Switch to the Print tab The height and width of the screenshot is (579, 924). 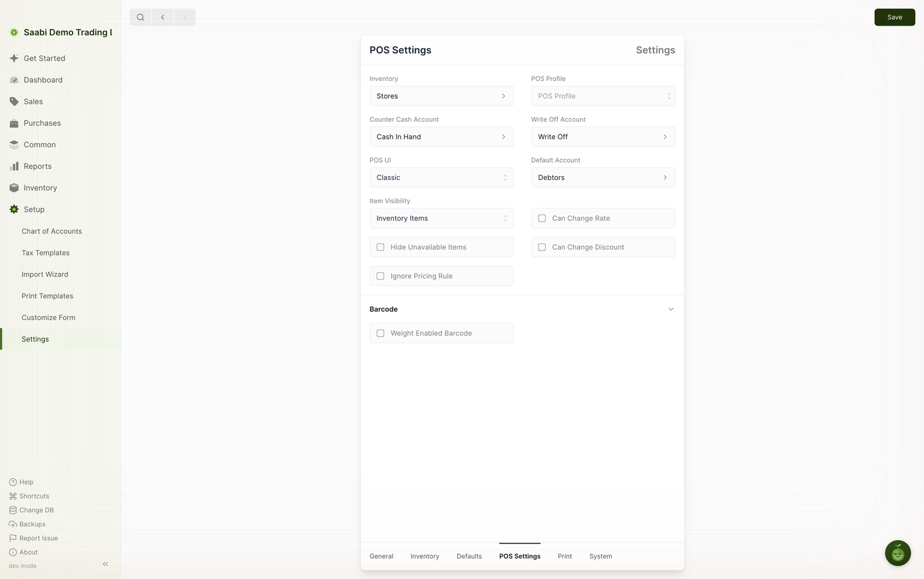point(565,557)
